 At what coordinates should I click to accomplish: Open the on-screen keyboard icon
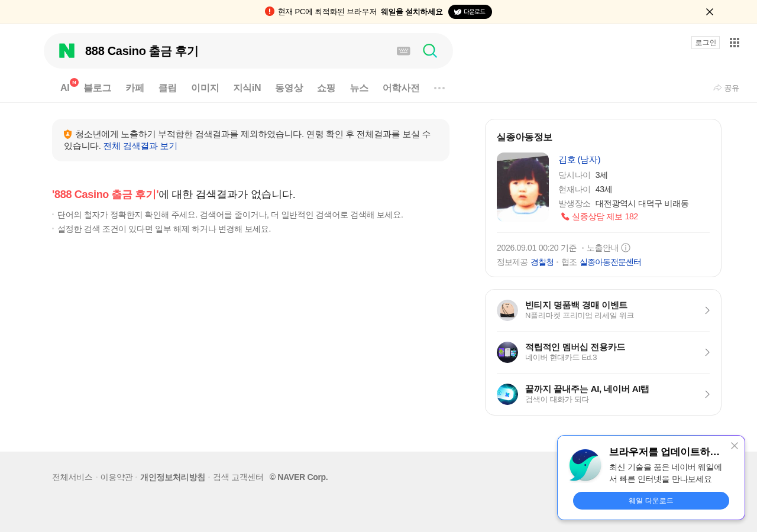pyautogui.click(x=403, y=51)
